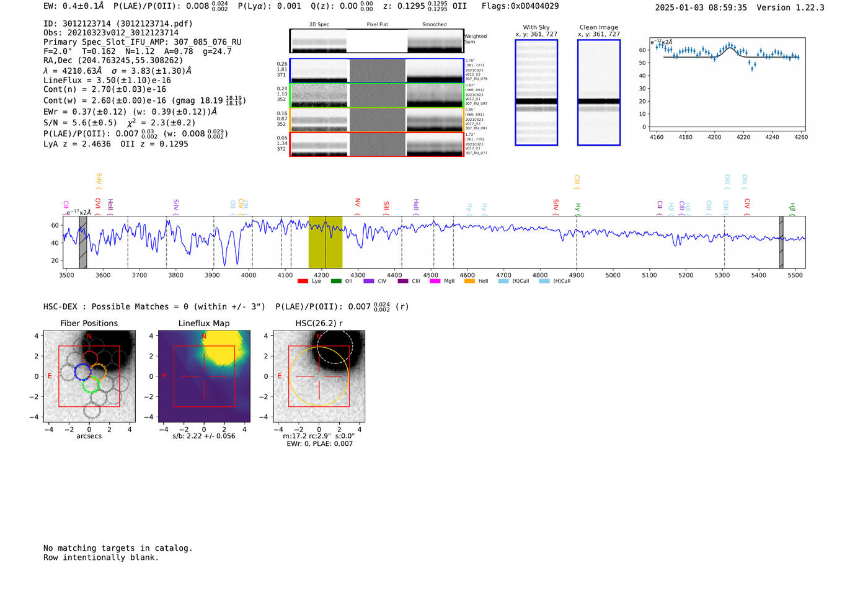Click the orange HeII legend swatch
This screenshot has height=591, width=868.
(469, 282)
